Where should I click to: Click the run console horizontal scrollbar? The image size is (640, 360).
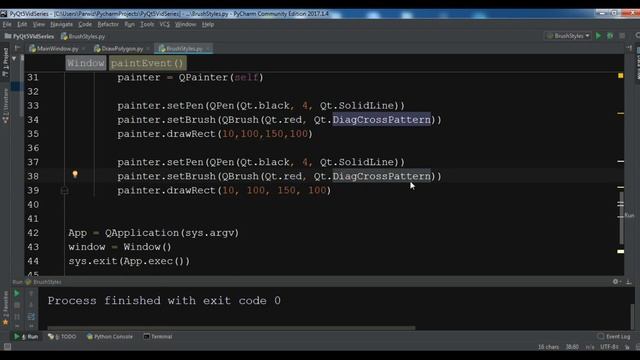[x=231, y=327]
